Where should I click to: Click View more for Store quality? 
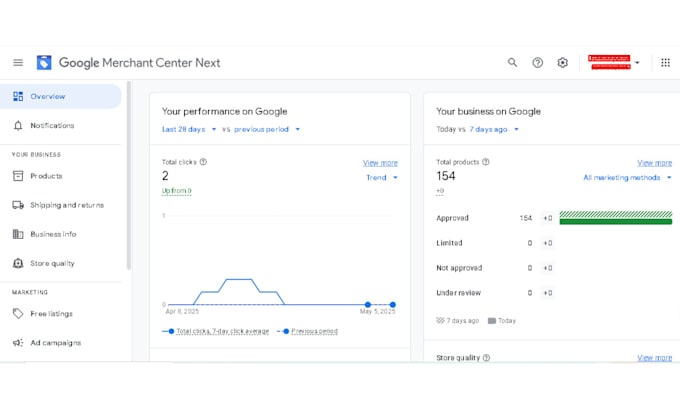point(654,358)
